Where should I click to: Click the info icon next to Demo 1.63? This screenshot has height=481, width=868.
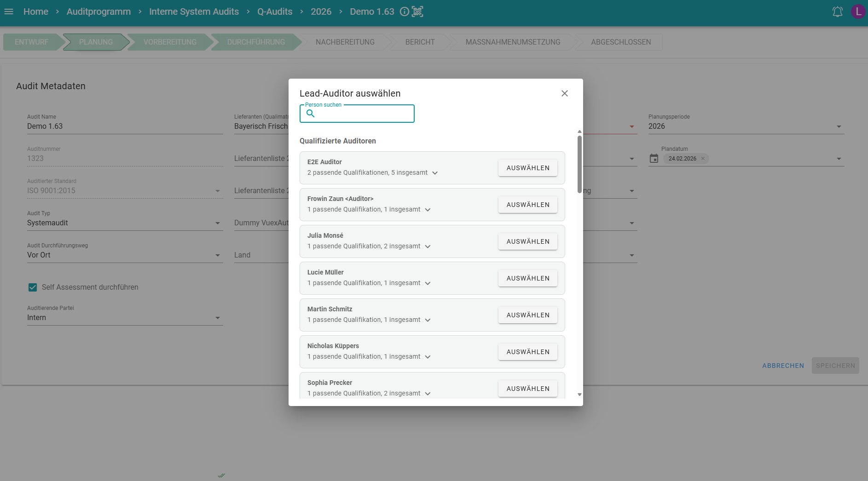(404, 11)
